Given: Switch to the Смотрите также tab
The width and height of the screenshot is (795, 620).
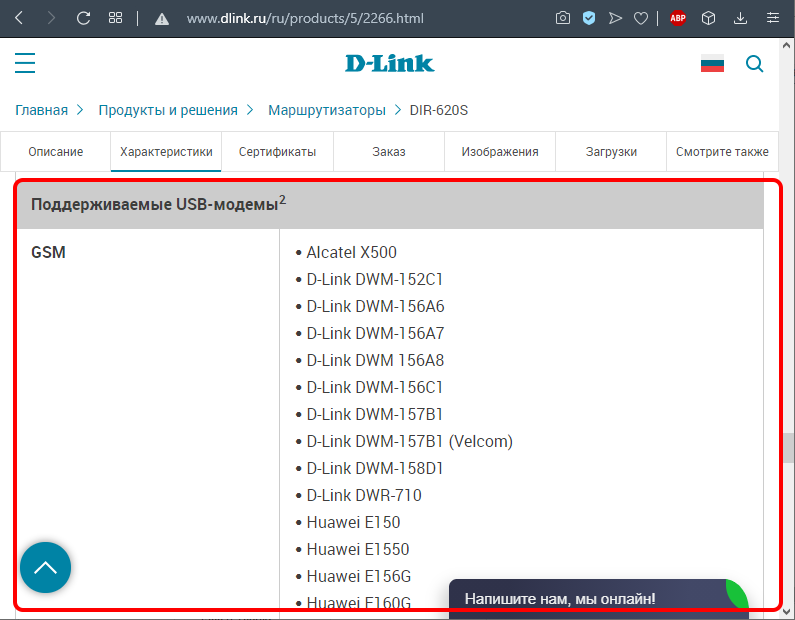Looking at the screenshot, I should coord(722,152).
